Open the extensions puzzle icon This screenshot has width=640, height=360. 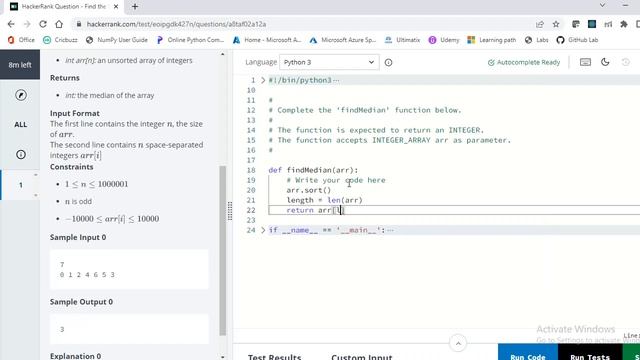click(624, 24)
